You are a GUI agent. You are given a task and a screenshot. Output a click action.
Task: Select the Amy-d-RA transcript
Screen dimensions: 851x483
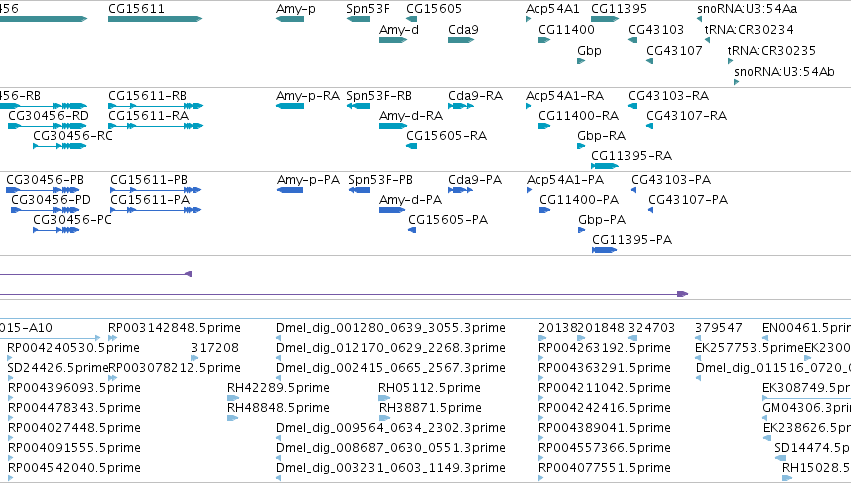click(x=393, y=126)
